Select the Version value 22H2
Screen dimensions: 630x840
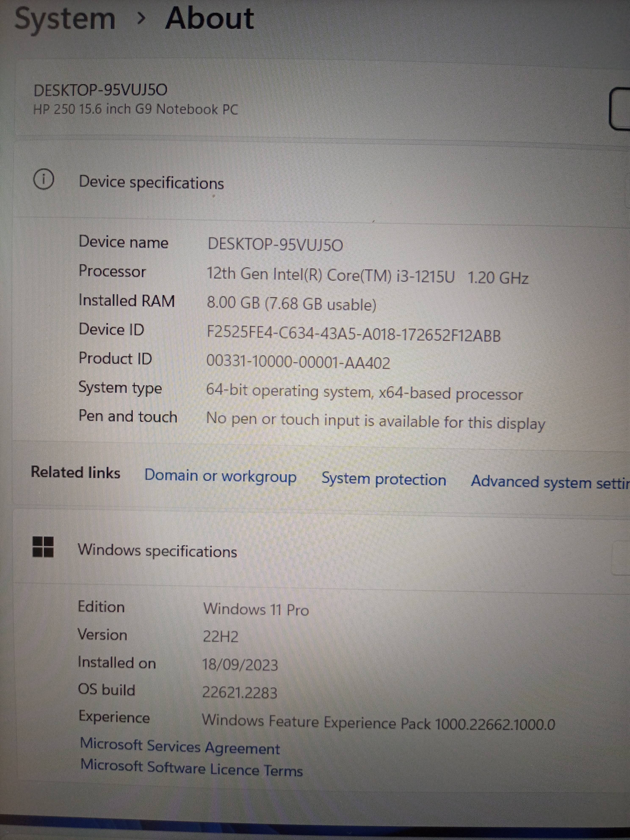pyautogui.click(x=221, y=636)
